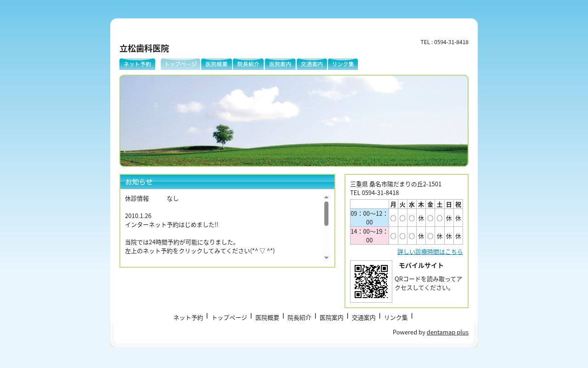Click the 14：00〜19：00 afternoon hours cell
588x368 pixels.
pyautogui.click(x=369, y=236)
